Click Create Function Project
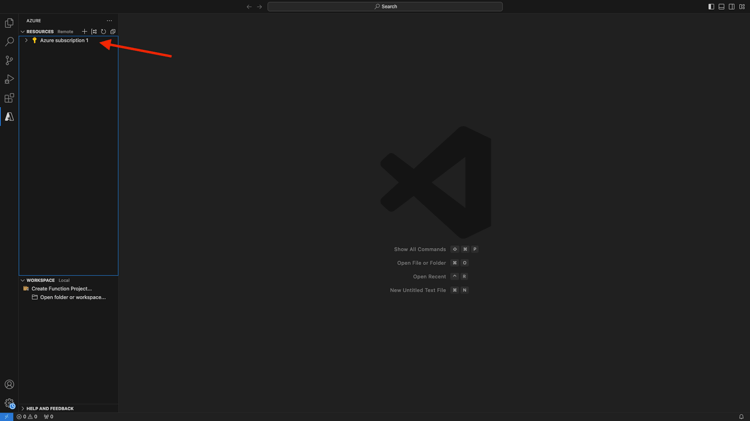This screenshot has height=421, width=750. click(61, 289)
